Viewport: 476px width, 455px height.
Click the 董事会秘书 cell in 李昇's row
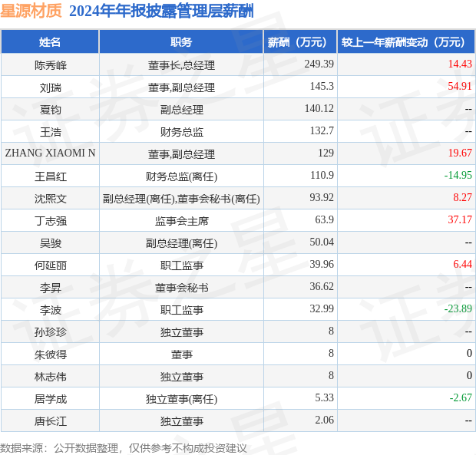[x=181, y=288]
